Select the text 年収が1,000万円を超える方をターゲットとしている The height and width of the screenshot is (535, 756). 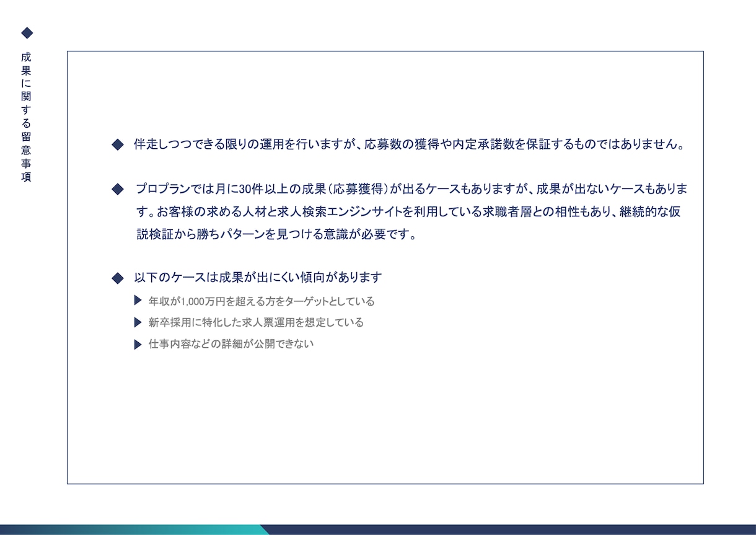click(262, 301)
